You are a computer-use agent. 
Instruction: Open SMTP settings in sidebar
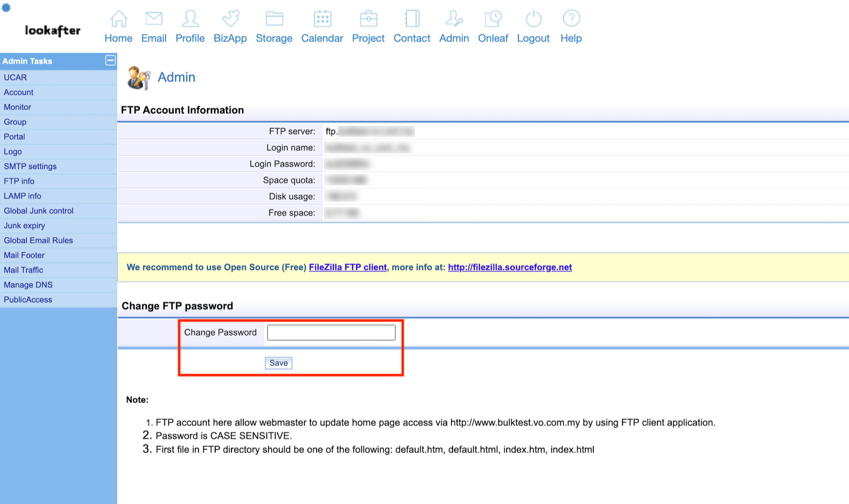[30, 166]
